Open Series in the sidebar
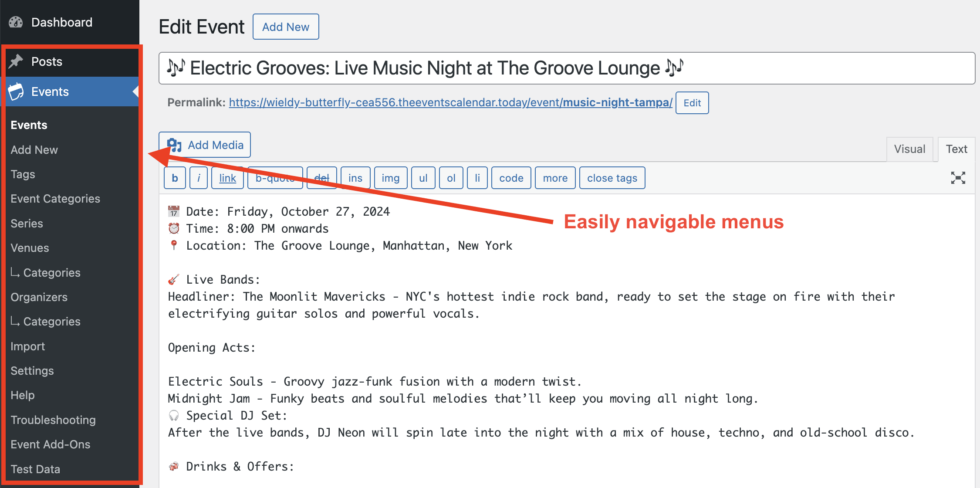Screen dimensions: 980x488 point(27,224)
